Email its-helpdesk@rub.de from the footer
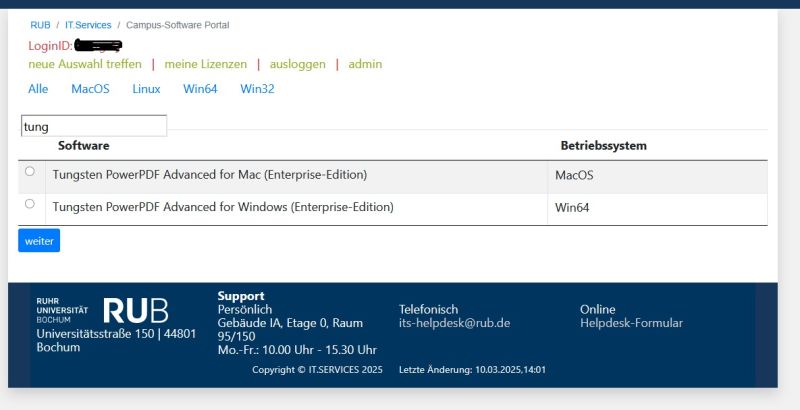Viewport: 800px width, 410px height. (455, 323)
